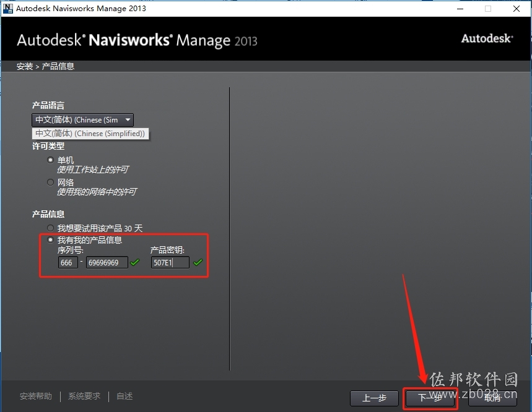Minimize the installer window
The height and width of the screenshot is (412, 532).
coord(460,9)
